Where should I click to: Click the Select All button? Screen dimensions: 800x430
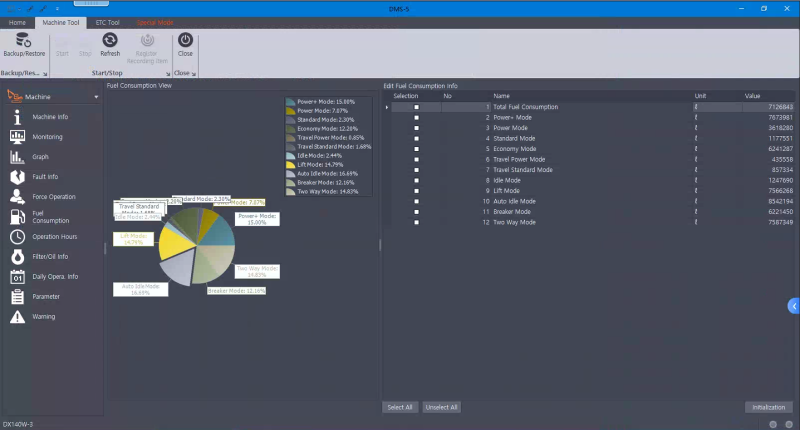400,407
